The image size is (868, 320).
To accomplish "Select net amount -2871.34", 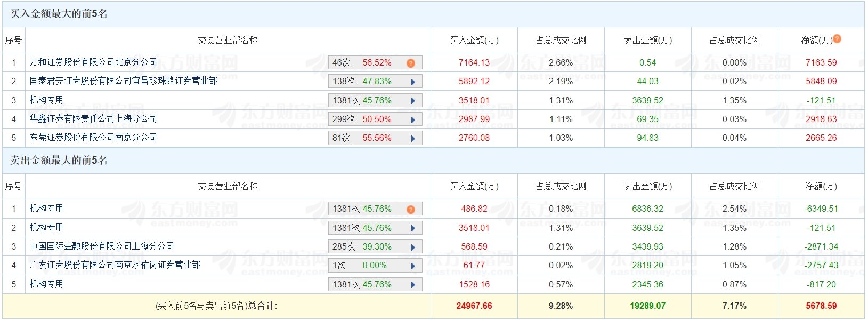I will pyautogui.click(x=821, y=247).
